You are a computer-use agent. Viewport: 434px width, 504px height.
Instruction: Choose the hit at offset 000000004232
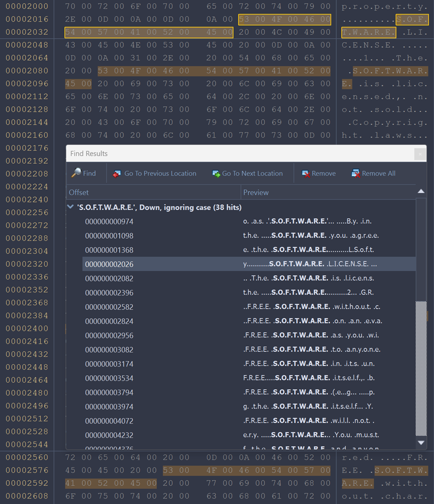tap(109, 435)
